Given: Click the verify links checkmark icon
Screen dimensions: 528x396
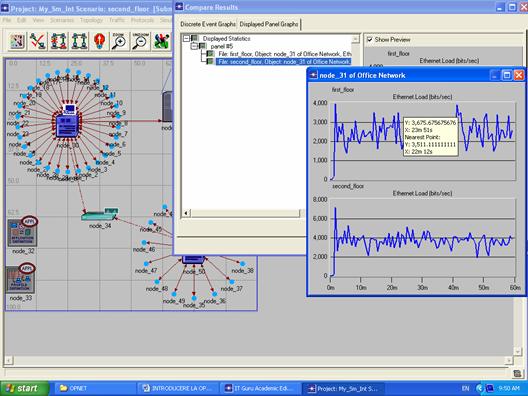Looking at the screenshot, I should click(x=38, y=41).
